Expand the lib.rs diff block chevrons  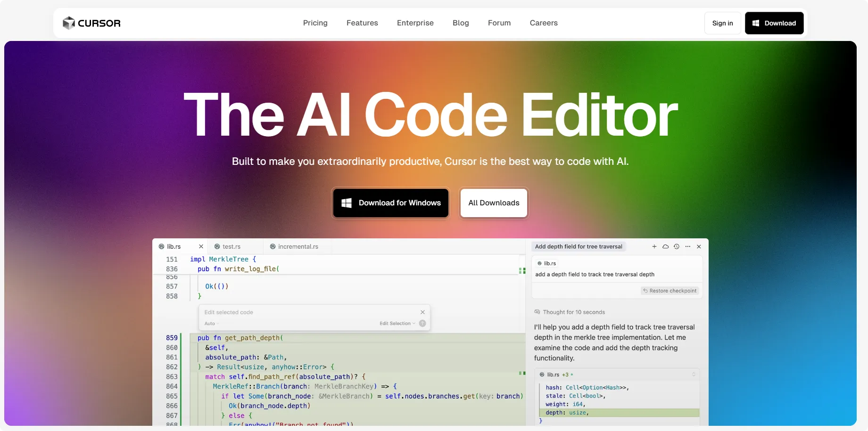694,374
